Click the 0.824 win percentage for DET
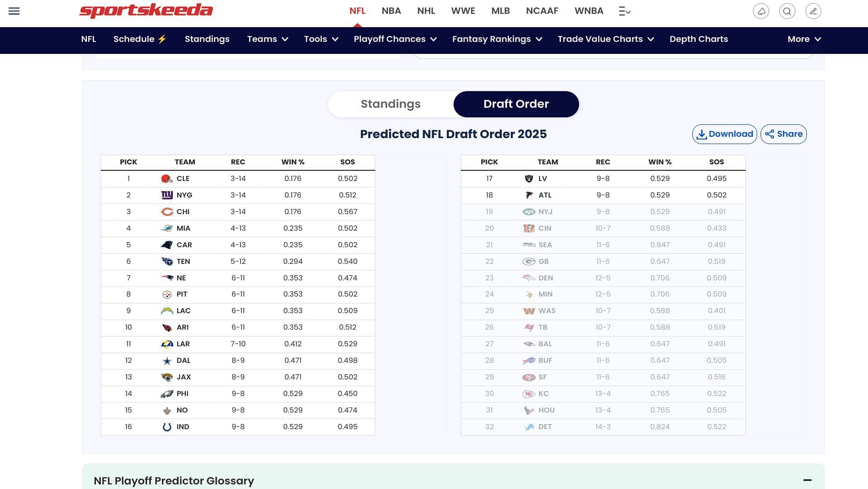This screenshot has height=489, width=868. (660, 427)
